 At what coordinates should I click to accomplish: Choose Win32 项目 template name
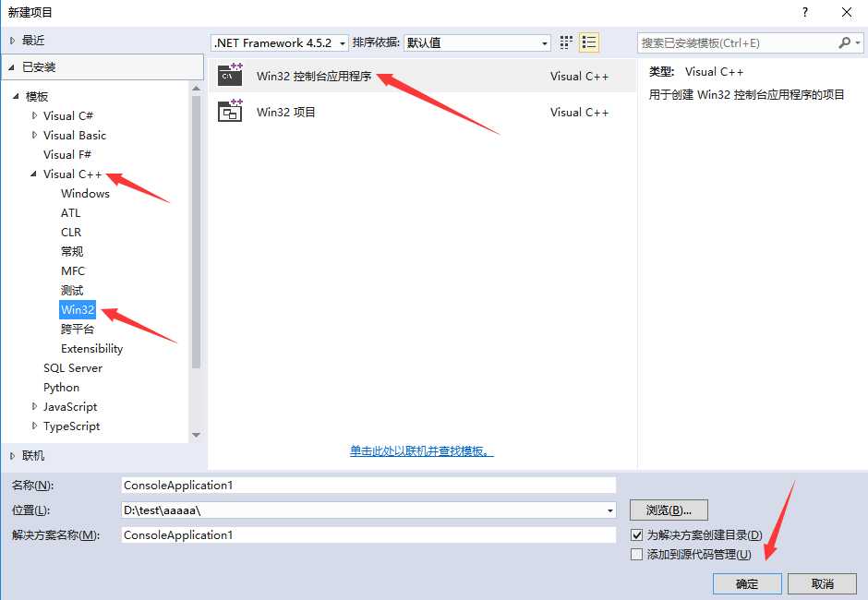pos(286,112)
